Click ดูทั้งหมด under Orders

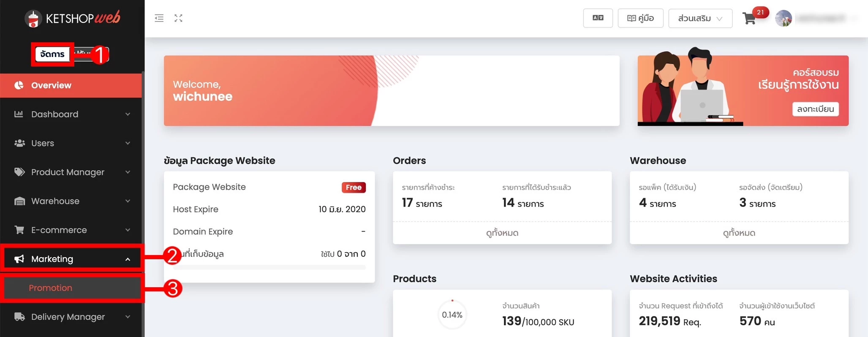click(502, 233)
